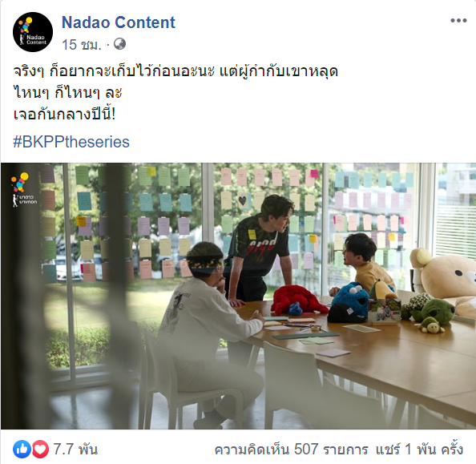Click the public globe privacy icon
The height and width of the screenshot is (464, 476).
click(x=119, y=44)
